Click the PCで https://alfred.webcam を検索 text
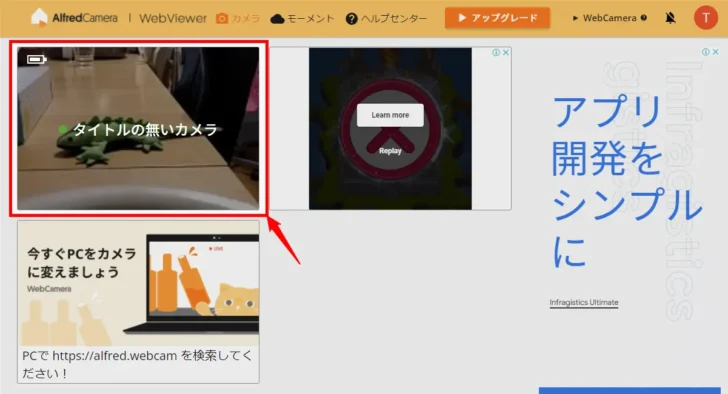The width and height of the screenshot is (728, 394). point(137,364)
